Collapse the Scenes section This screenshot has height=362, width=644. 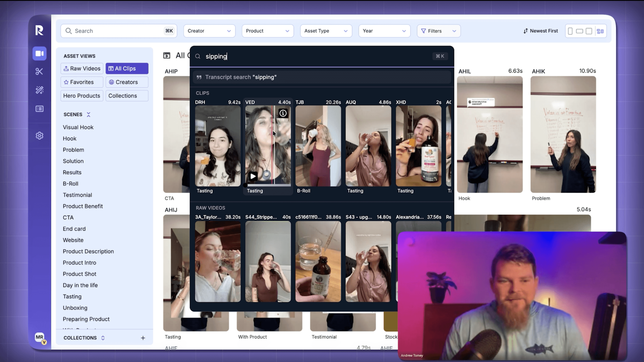tap(89, 115)
